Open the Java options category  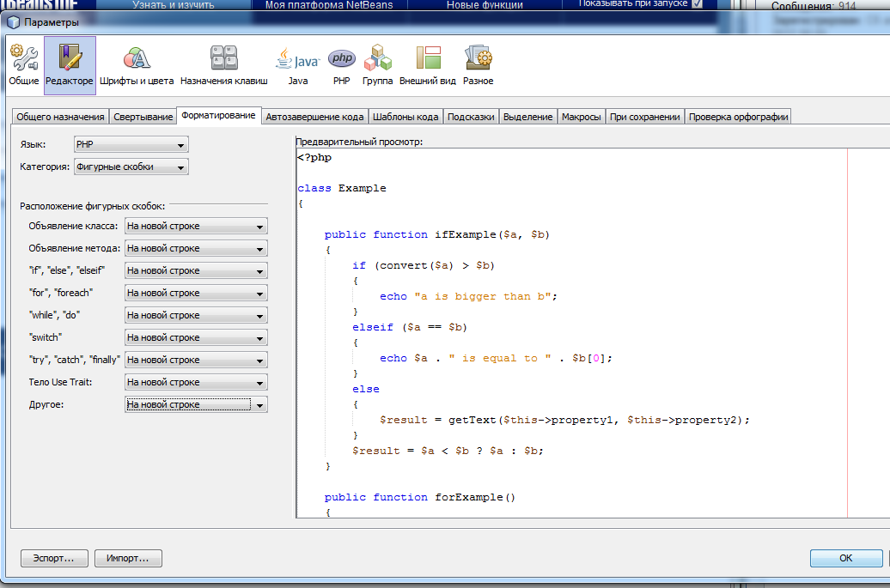pos(298,64)
